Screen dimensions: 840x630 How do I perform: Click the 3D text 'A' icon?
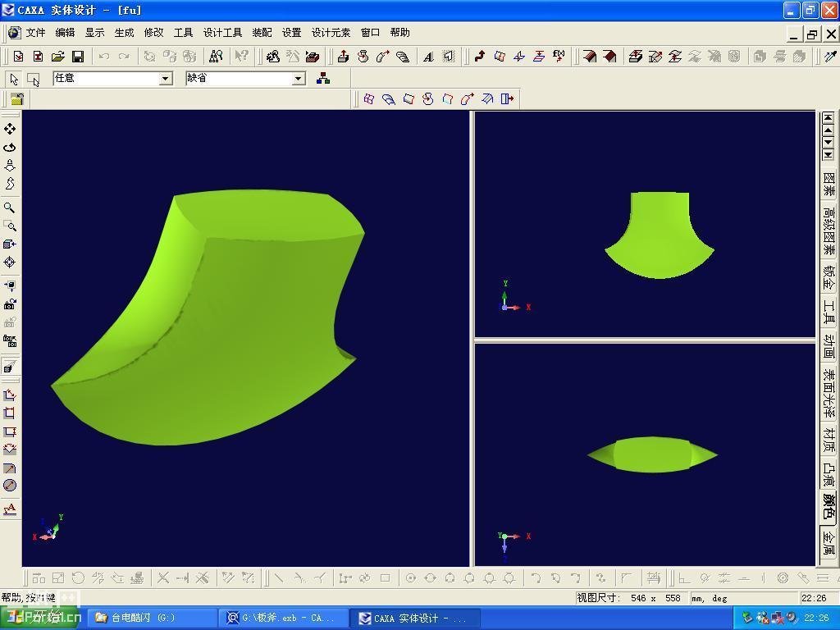point(428,57)
